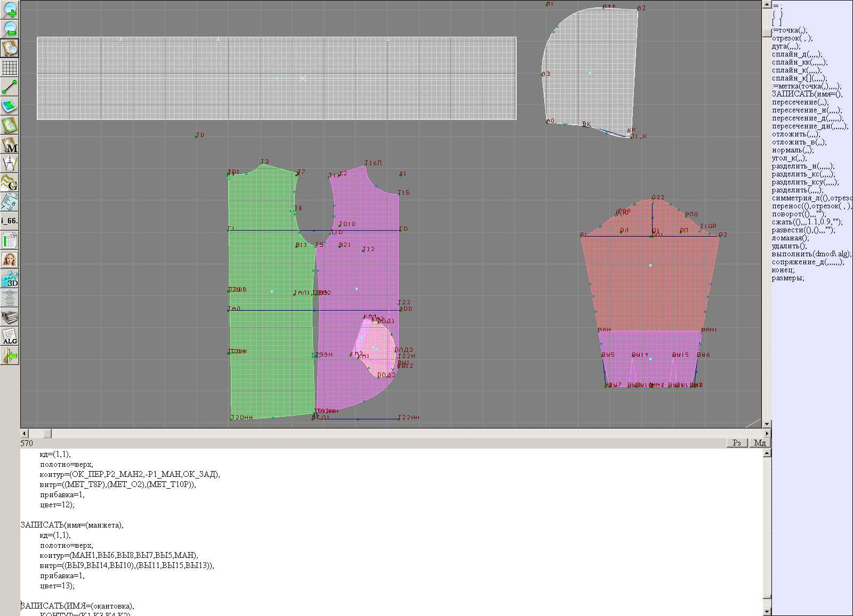853x616 pixels.
Task: Choose 'ЗАПИСАТЬ(имя=(),' in the command list
Action: point(807,94)
